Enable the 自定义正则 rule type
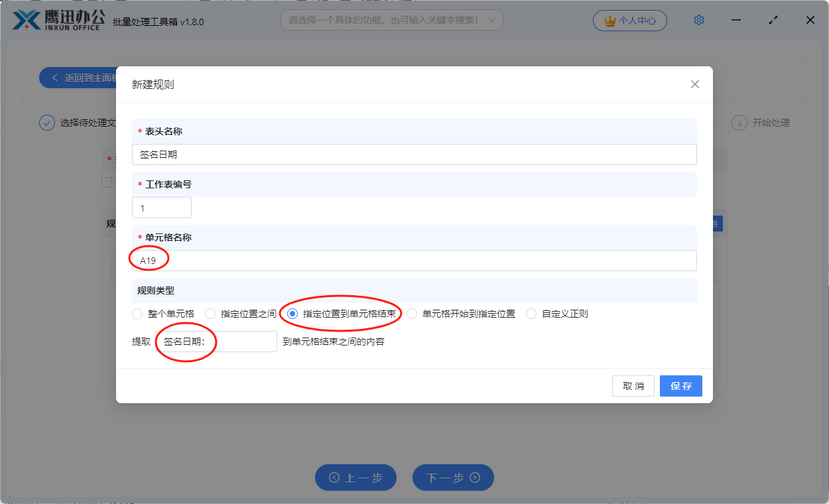 click(x=531, y=314)
